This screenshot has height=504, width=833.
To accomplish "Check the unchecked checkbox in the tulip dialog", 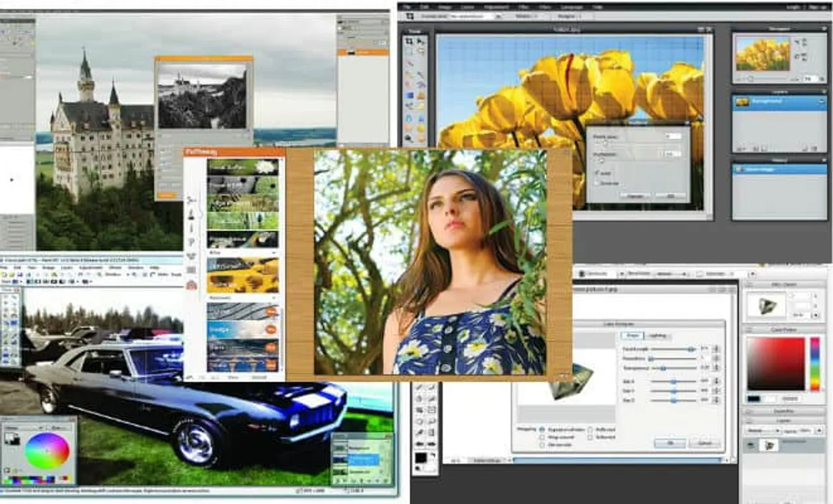I will [597, 183].
